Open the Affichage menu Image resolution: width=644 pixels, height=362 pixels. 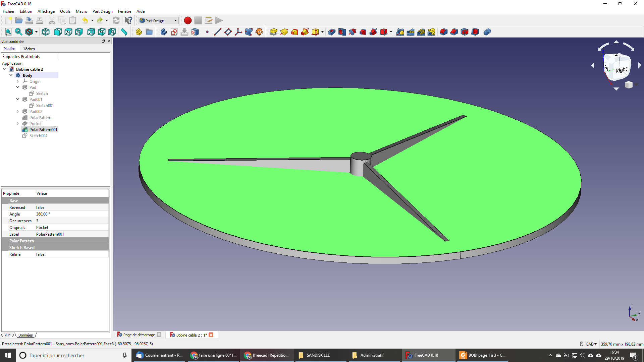click(x=46, y=11)
